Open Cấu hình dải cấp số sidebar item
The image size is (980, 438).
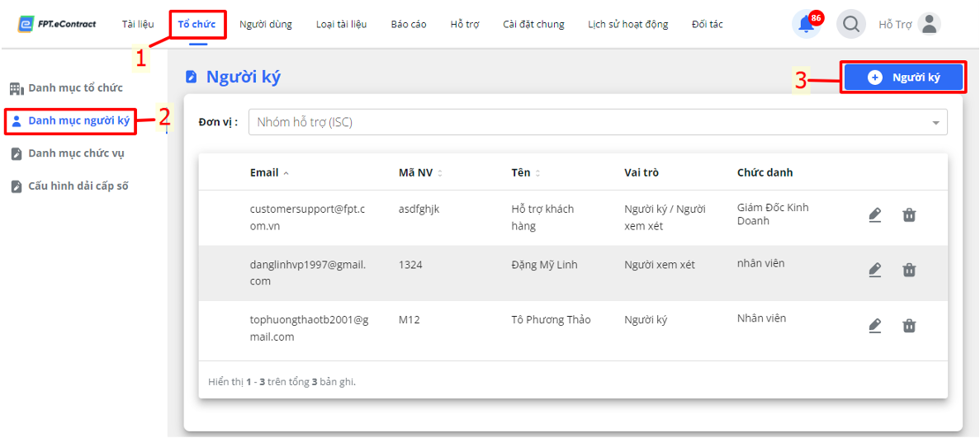[x=69, y=186]
